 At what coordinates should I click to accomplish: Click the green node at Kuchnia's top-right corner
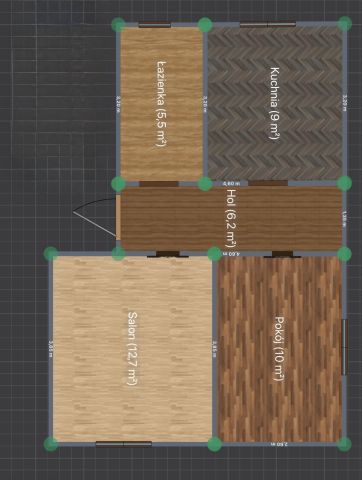tap(344, 24)
